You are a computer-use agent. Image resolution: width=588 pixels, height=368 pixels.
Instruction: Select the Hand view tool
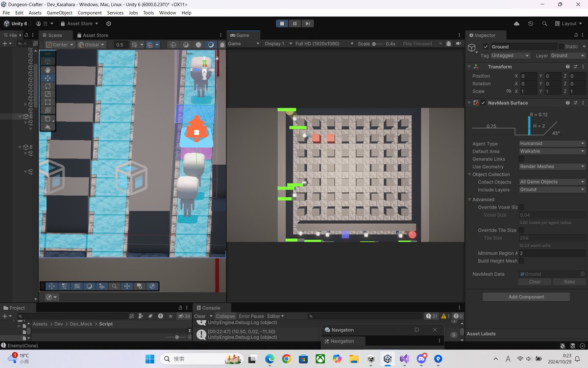click(48, 70)
